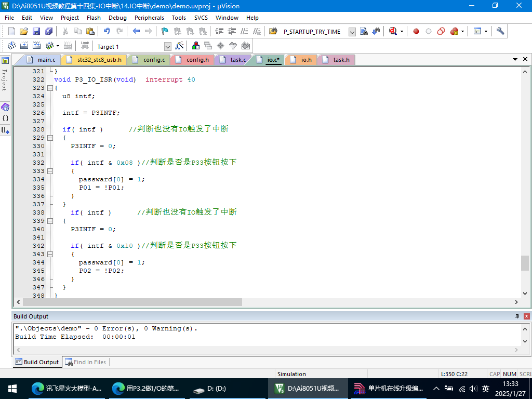
Task: Download to flash with the LOAD icon
Action: tap(85, 46)
